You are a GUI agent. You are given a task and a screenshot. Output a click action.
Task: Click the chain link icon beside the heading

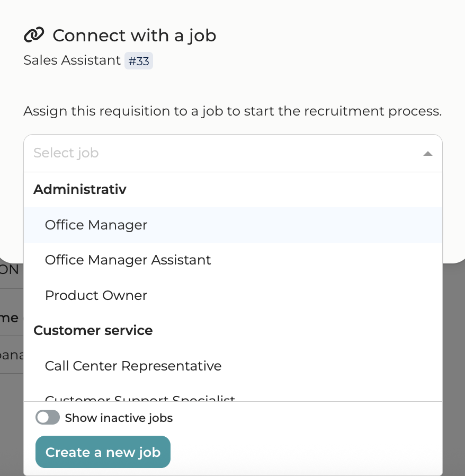tap(34, 36)
